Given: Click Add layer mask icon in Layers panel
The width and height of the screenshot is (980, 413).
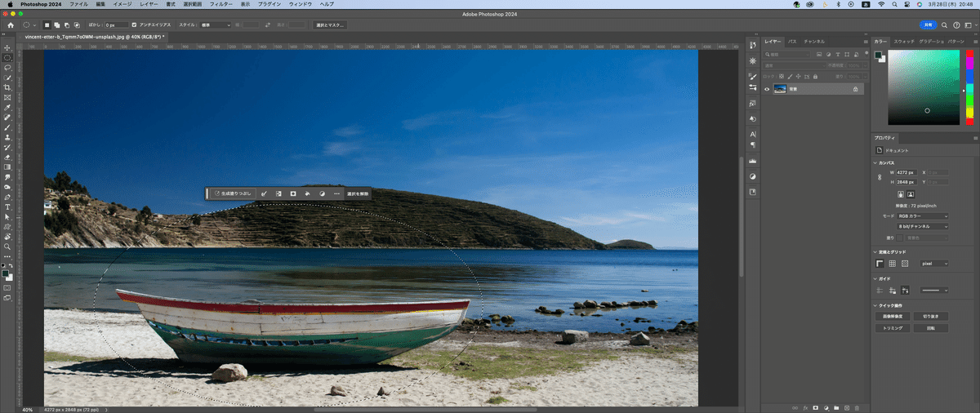Looking at the screenshot, I should click(815, 406).
